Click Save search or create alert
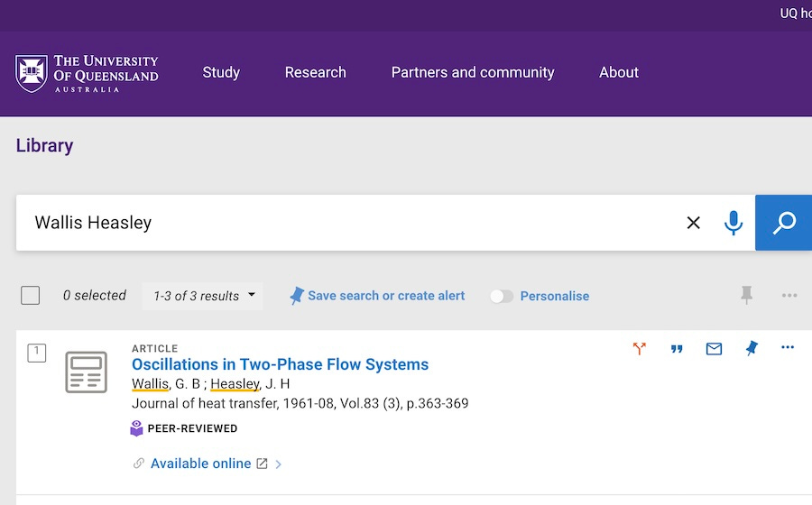The width and height of the screenshot is (812, 505). tap(386, 296)
